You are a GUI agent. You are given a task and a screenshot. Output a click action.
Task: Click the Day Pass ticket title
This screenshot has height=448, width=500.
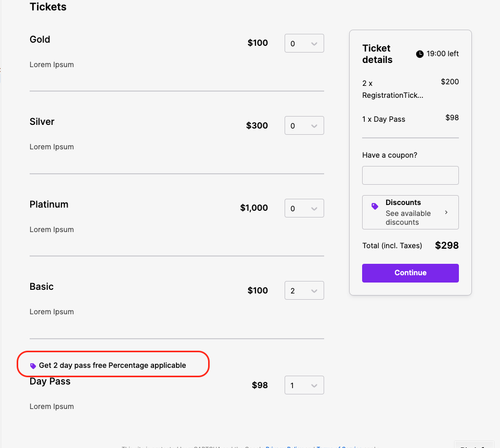tap(50, 381)
